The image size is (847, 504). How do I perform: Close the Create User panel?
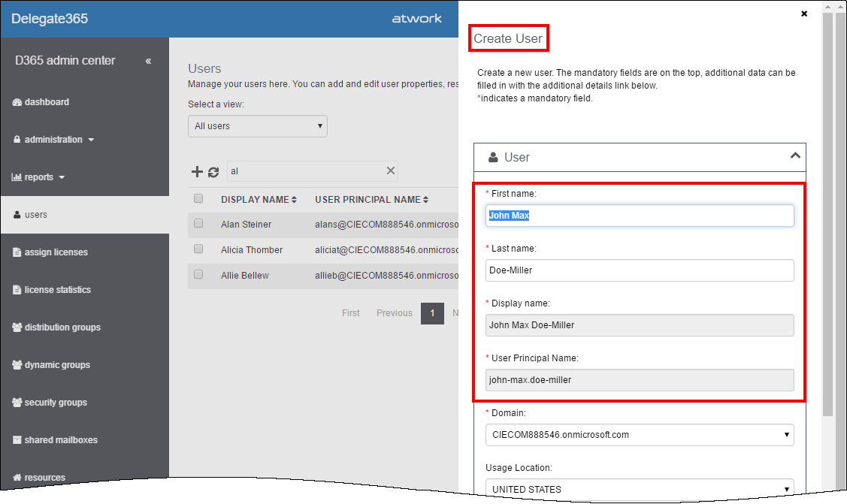[x=804, y=14]
